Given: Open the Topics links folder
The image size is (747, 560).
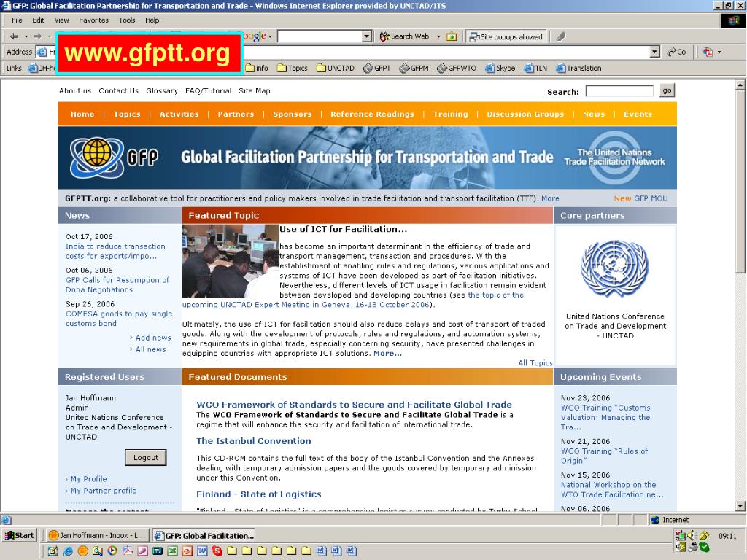Looking at the screenshot, I should (292, 68).
